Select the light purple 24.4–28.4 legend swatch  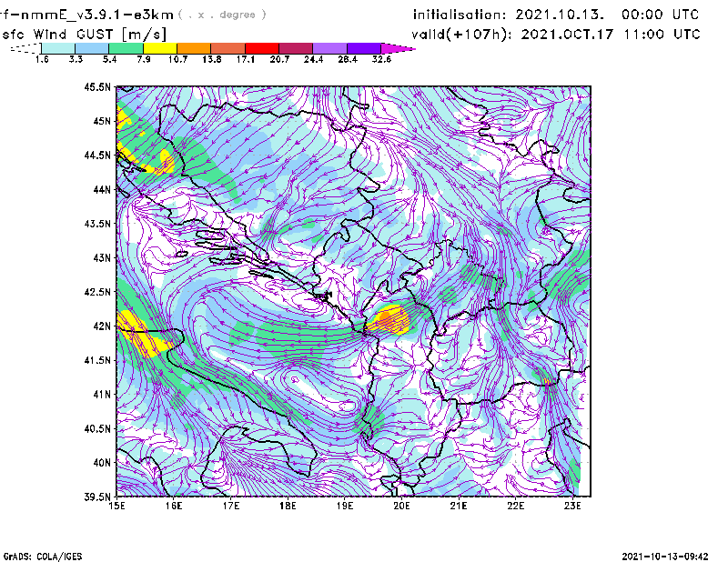(x=330, y=48)
